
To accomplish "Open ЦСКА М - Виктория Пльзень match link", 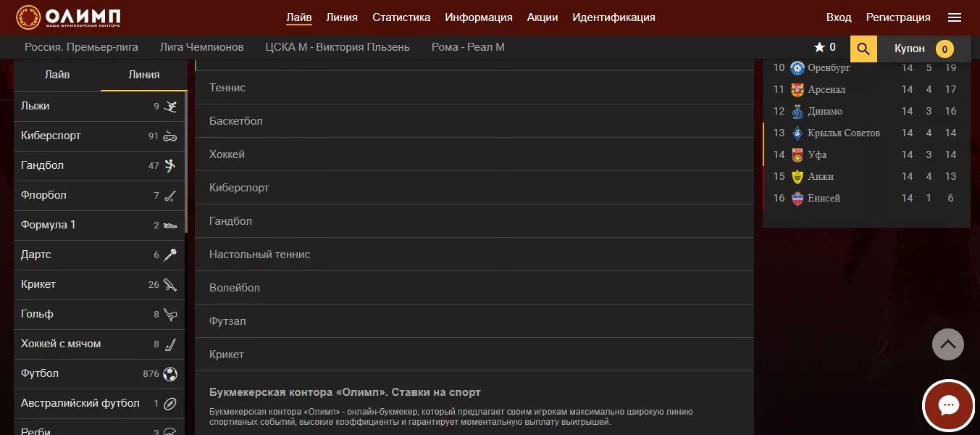I will click(338, 47).
